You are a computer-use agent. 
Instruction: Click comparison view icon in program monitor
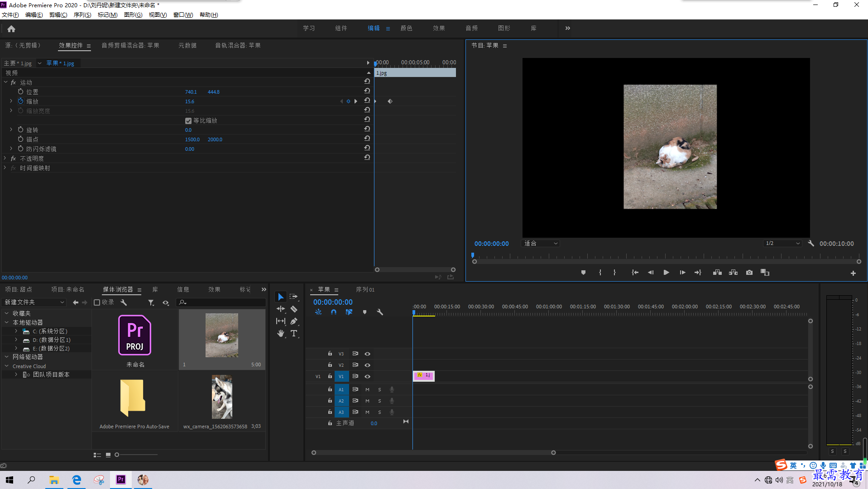tap(765, 273)
